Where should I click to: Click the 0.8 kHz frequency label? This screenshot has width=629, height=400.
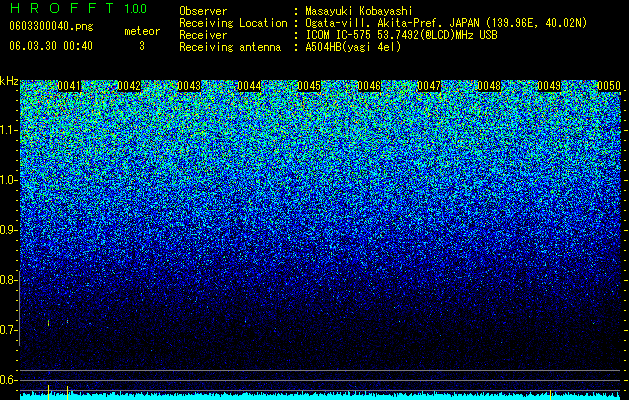click(9, 280)
